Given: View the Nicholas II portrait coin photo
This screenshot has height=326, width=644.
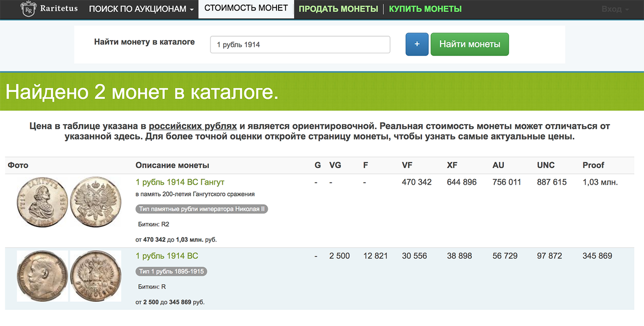Looking at the screenshot, I should click(x=42, y=276).
